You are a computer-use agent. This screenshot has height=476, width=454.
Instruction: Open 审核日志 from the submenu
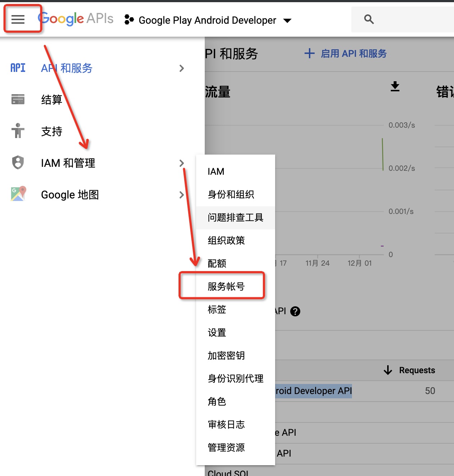(x=226, y=425)
